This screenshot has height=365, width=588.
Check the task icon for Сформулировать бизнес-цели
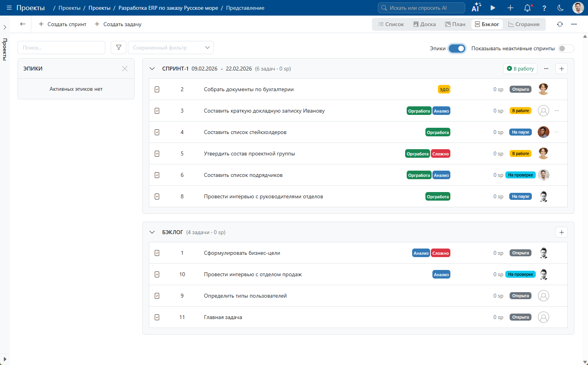click(157, 253)
